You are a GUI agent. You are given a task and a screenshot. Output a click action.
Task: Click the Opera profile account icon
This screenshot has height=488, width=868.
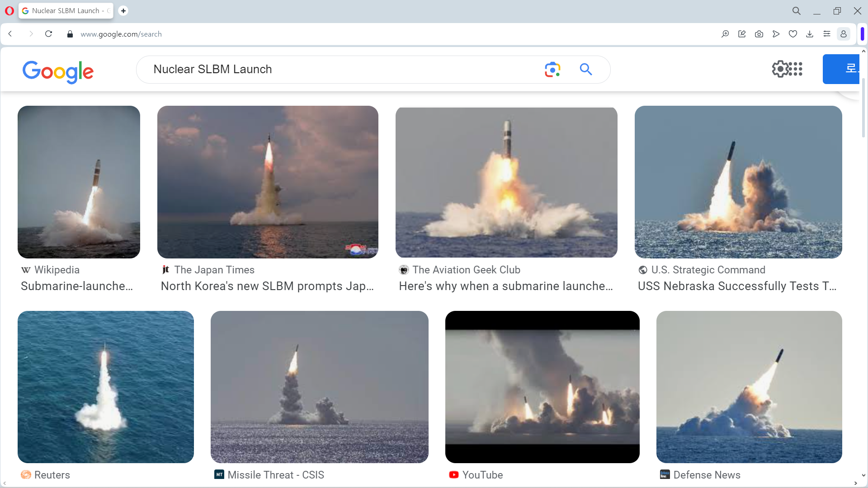[x=844, y=34]
